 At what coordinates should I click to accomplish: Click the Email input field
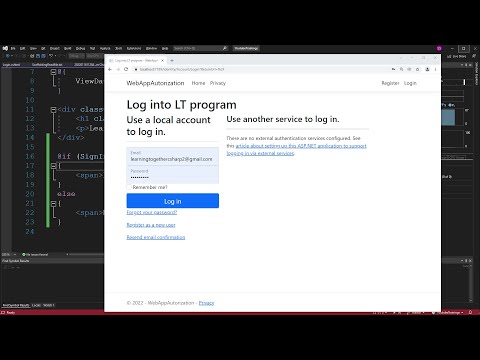173,156
